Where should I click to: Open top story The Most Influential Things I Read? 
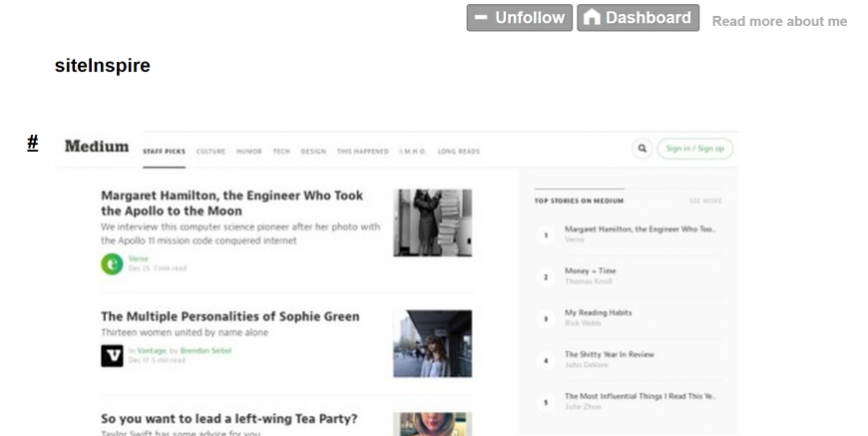640,396
